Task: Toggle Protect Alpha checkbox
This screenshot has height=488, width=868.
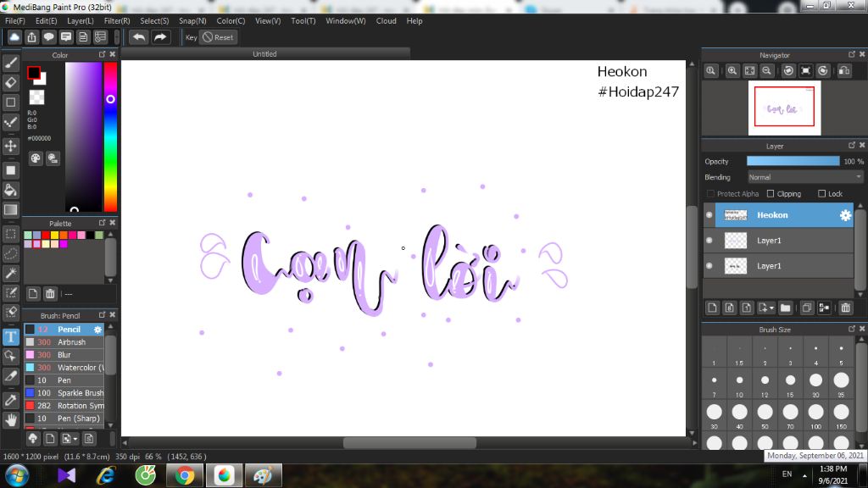Action: (x=711, y=194)
